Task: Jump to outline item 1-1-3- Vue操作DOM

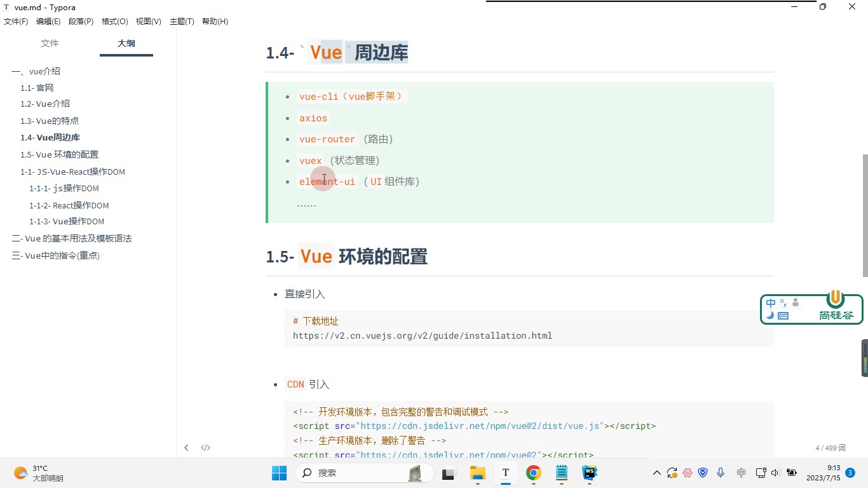Action: click(67, 221)
